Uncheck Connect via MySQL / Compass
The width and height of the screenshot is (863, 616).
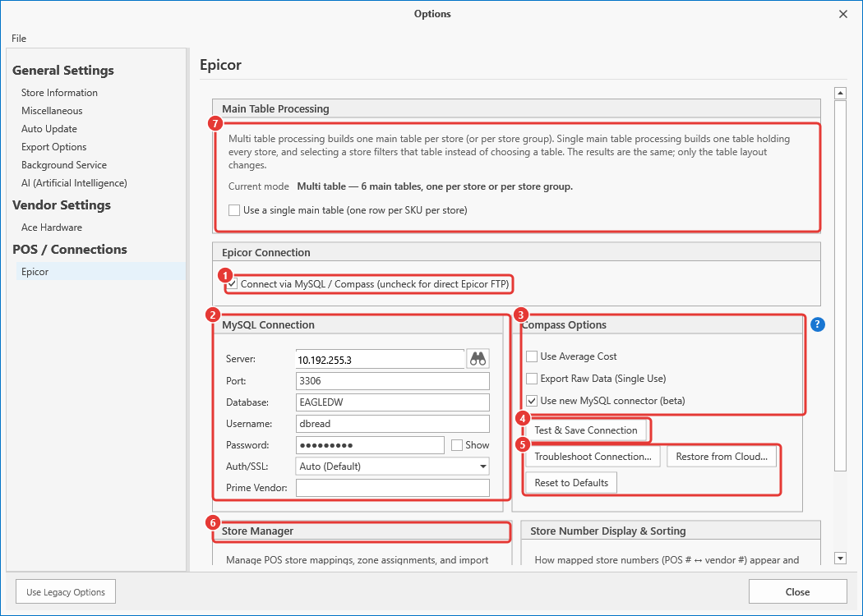click(x=233, y=284)
